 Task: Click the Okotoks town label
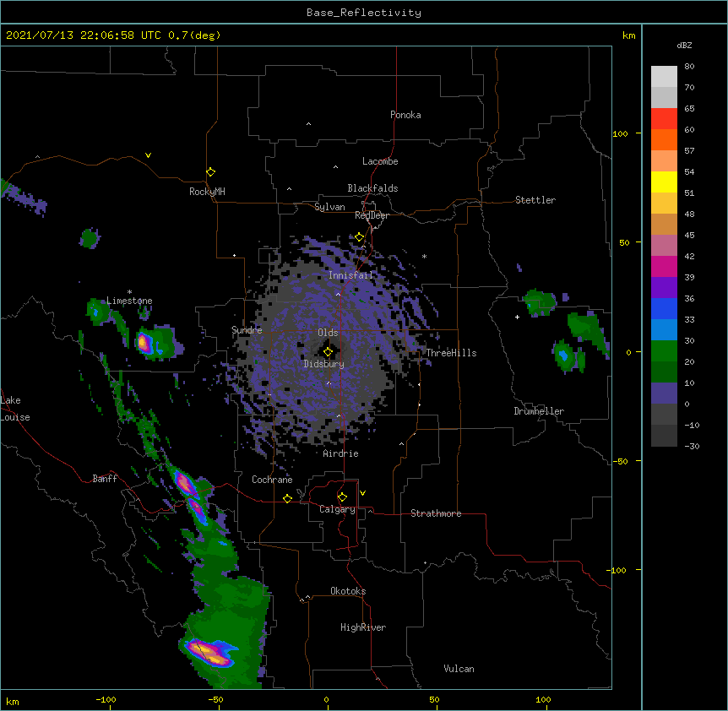(x=348, y=591)
